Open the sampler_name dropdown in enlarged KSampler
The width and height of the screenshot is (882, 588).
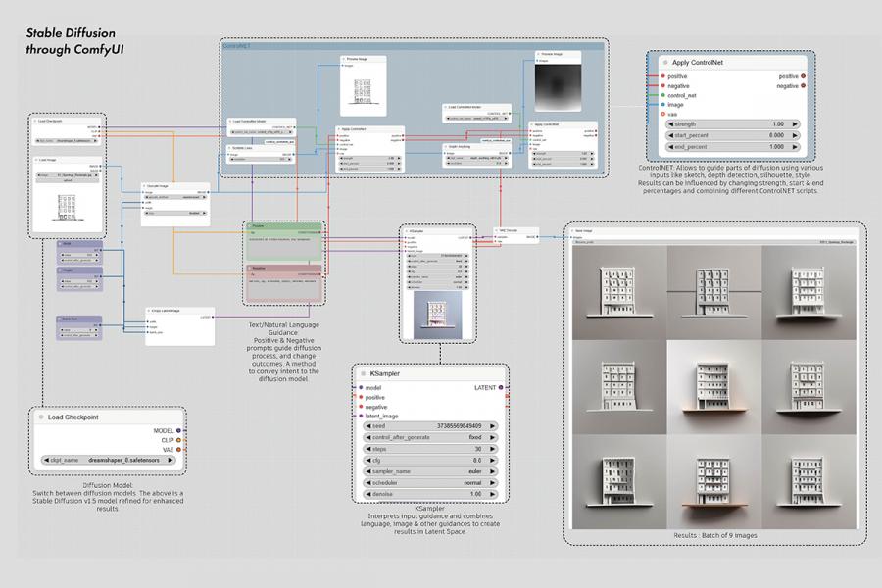pos(430,470)
